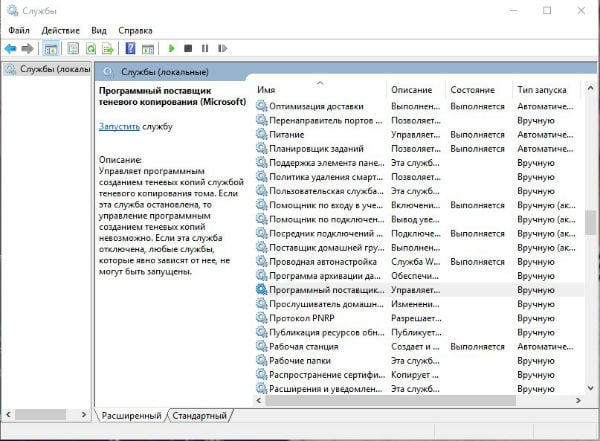Toggle the console tree pane toolbar icon
This screenshot has height=441, width=600.
point(51,49)
